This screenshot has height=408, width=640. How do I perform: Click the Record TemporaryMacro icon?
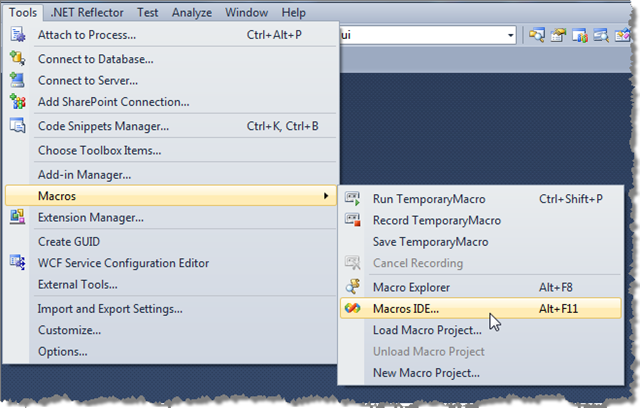click(x=353, y=220)
